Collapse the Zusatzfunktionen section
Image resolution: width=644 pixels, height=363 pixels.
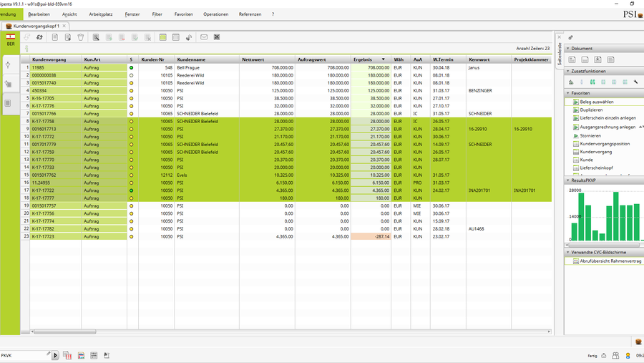click(x=568, y=71)
